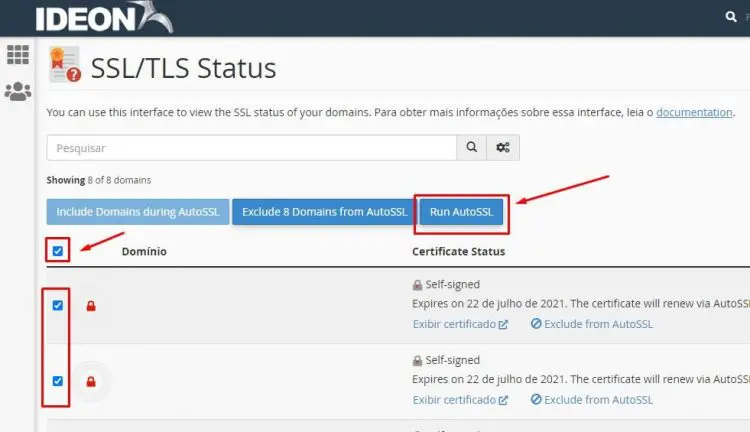
Task: Click the 'Showing 8 of 8 domains' text
Action: pos(99,180)
